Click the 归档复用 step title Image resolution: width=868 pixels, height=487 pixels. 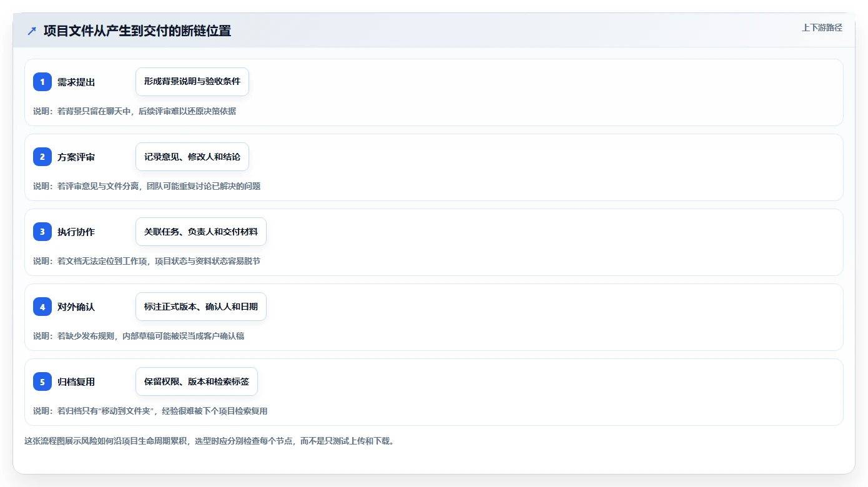(76, 382)
